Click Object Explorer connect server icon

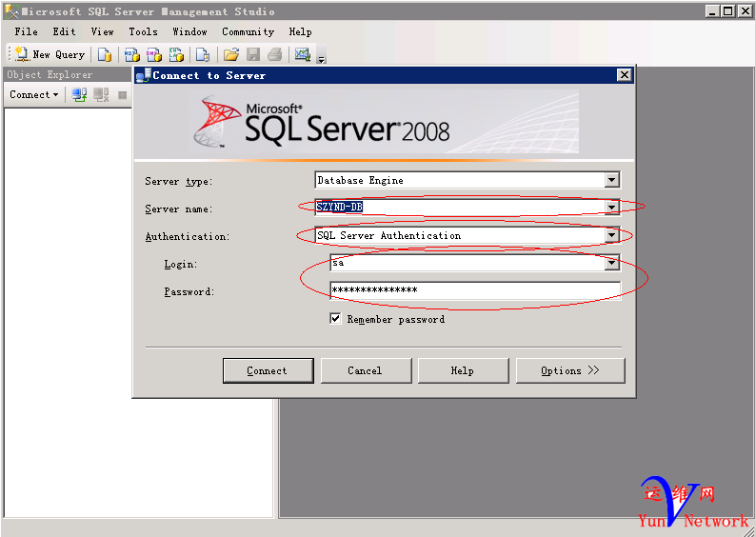(79, 95)
